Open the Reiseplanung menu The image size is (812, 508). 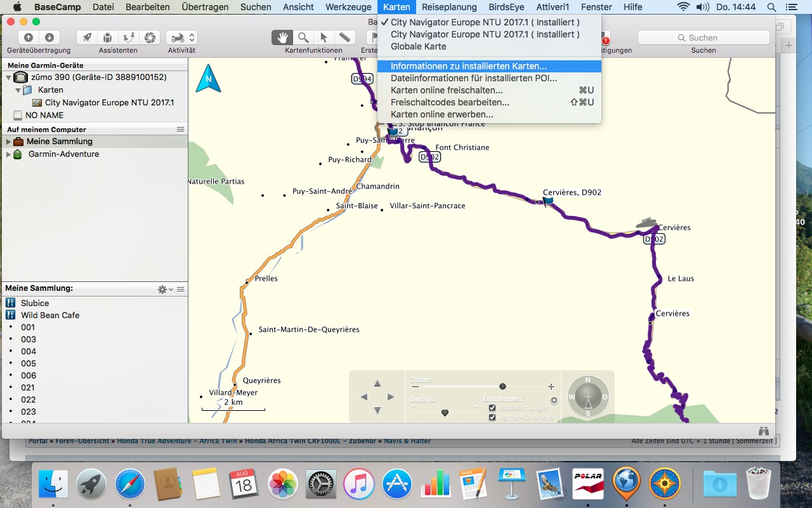tap(449, 7)
